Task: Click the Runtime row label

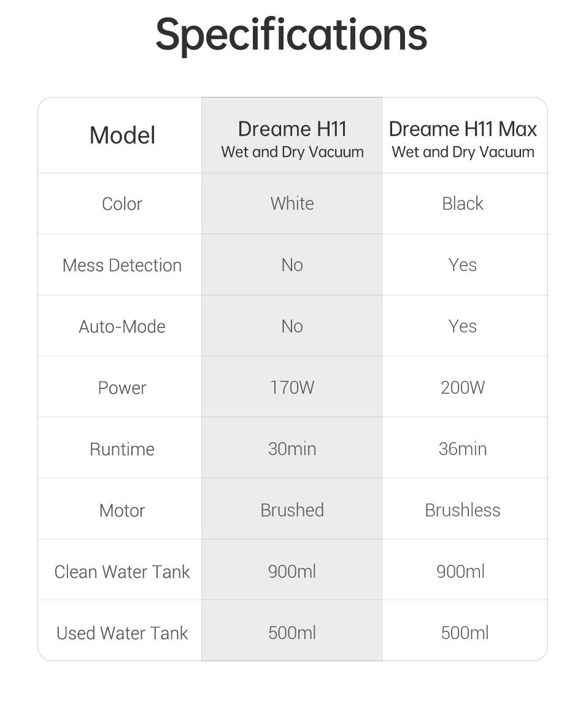Action: tap(122, 449)
